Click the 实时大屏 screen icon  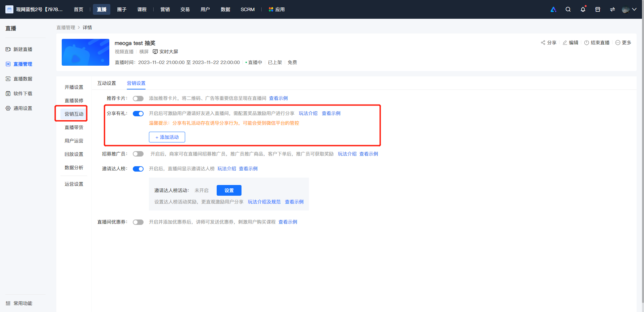click(x=155, y=52)
